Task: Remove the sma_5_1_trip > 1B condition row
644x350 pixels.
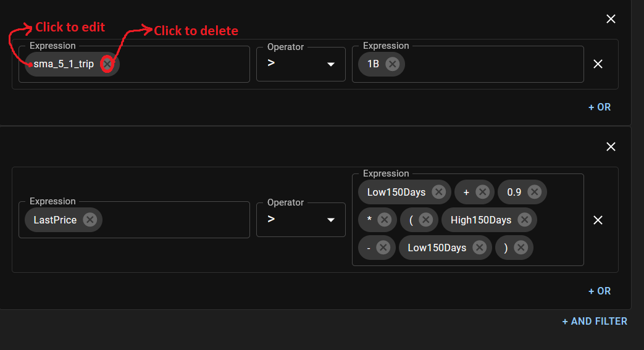Action: pyautogui.click(x=598, y=64)
